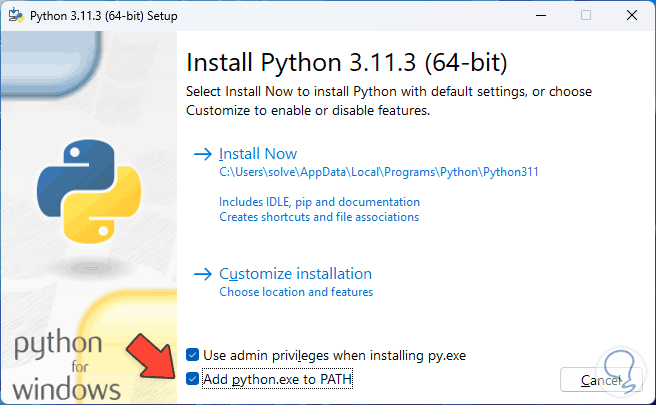Click the arrow icon beside Customize installation

(x=203, y=274)
